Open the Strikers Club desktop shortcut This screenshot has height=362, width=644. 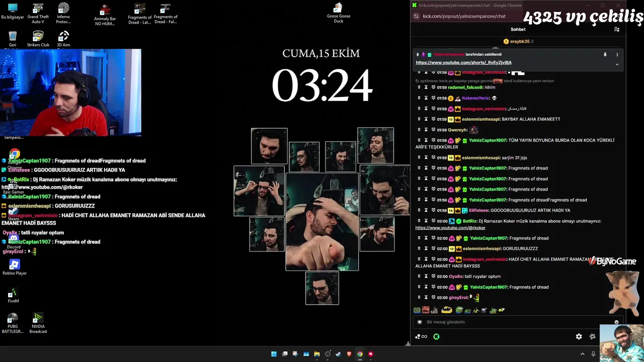pos(38,39)
